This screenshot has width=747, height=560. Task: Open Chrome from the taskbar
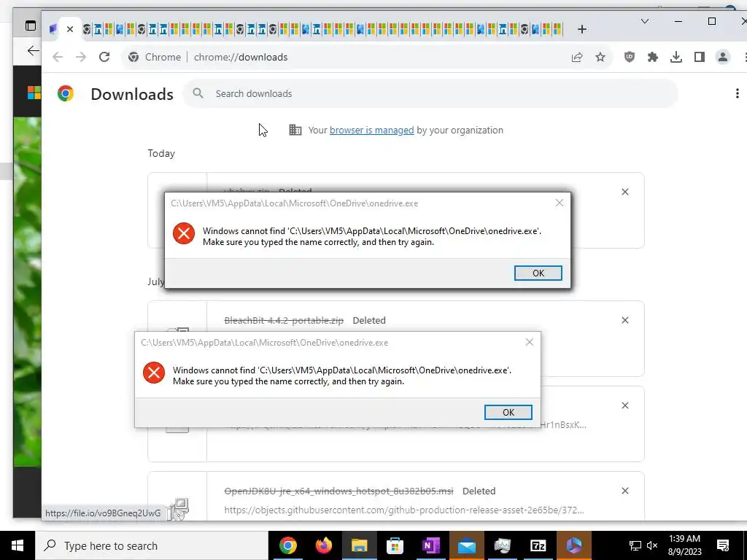(287, 545)
